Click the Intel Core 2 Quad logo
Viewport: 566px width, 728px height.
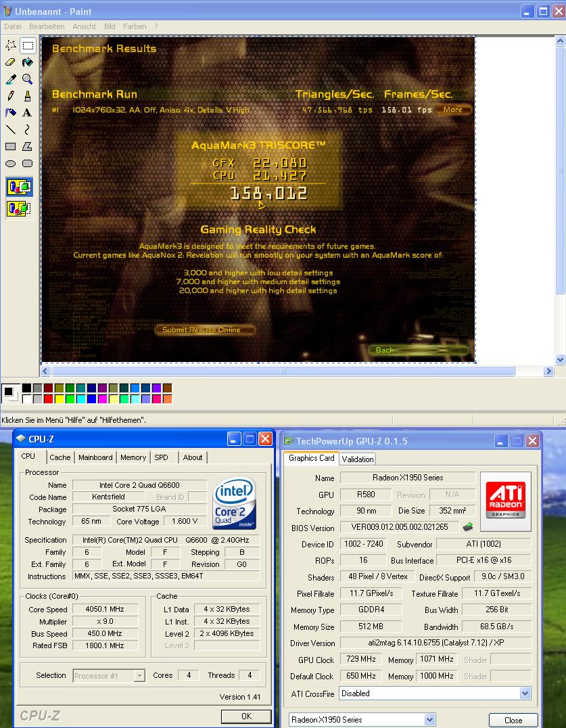pyautogui.click(x=234, y=503)
